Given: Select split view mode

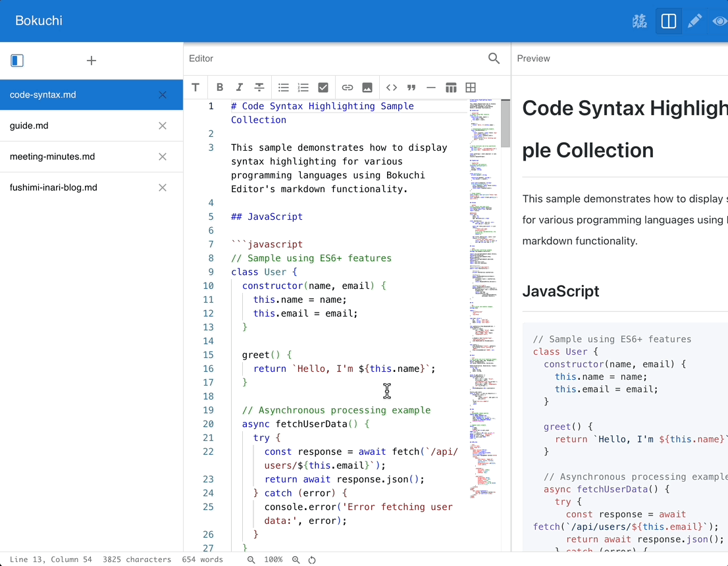Looking at the screenshot, I should tap(669, 21).
